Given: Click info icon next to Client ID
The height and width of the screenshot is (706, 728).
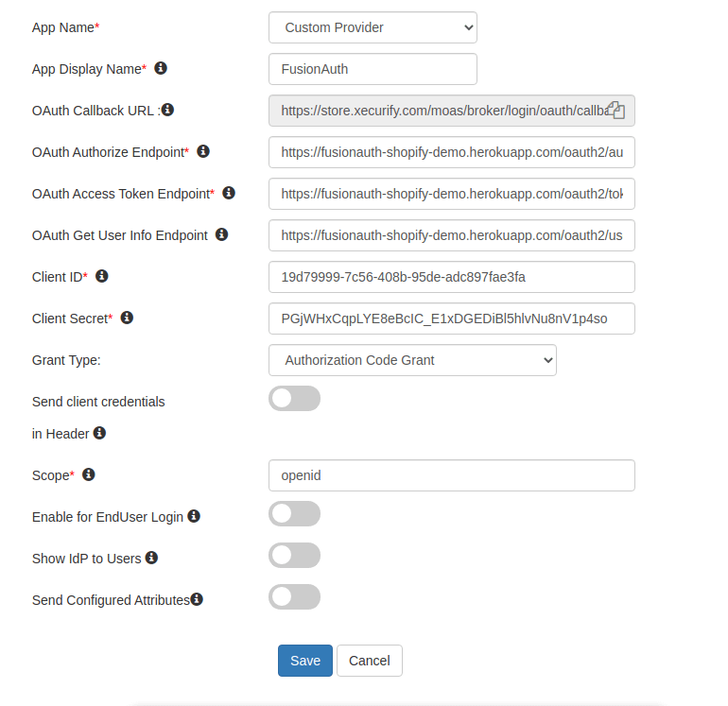Looking at the screenshot, I should coord(102,276).
